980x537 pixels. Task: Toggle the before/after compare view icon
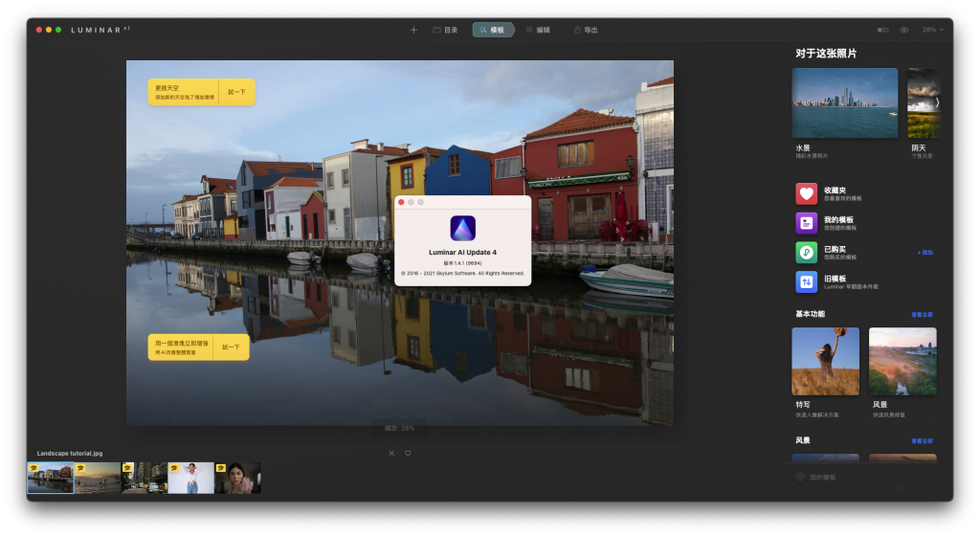pos(882,30)
